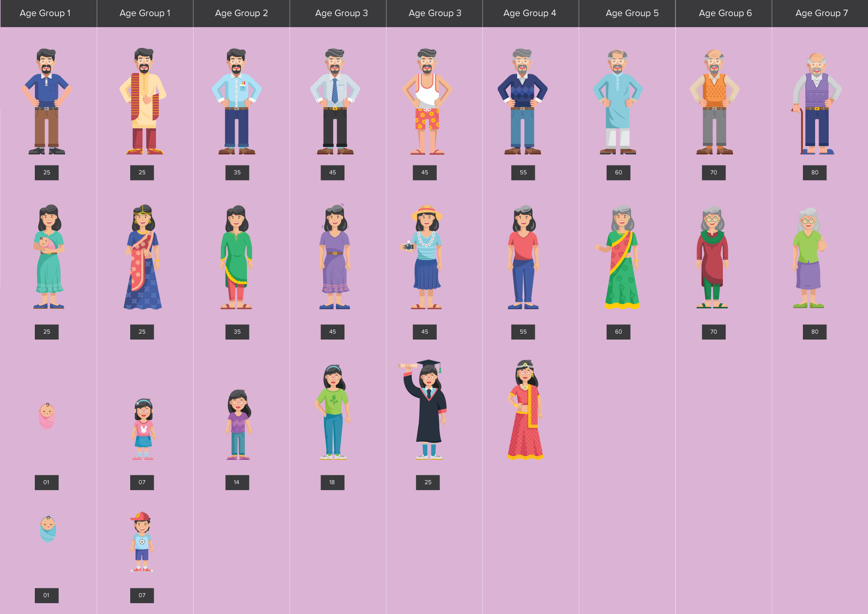868x614 pixels.
Task: Click the "80" label under man with cane
Action: pos(815,173)
